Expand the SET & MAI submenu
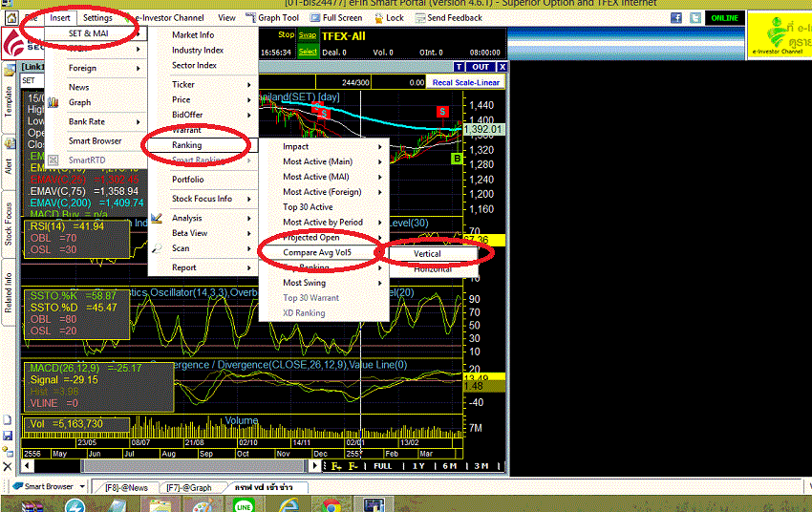The height and width of the screenshot is (512, 812). (96, 33)
